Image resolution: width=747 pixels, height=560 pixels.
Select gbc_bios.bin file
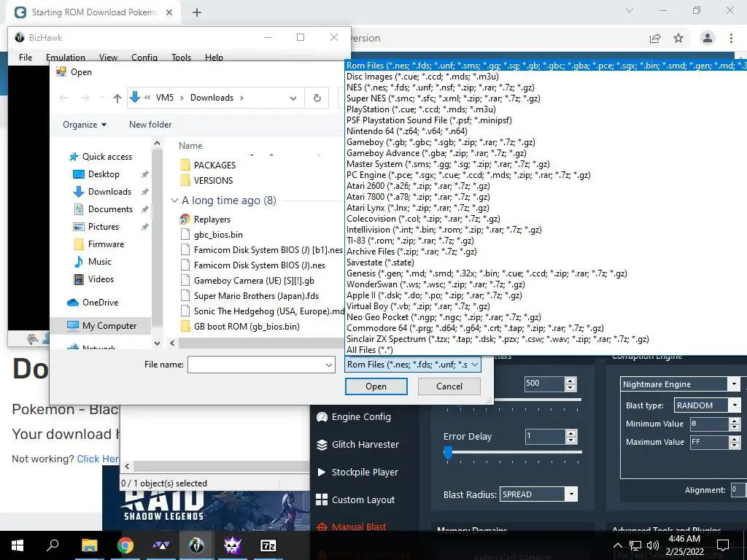[x=217, y=235]
